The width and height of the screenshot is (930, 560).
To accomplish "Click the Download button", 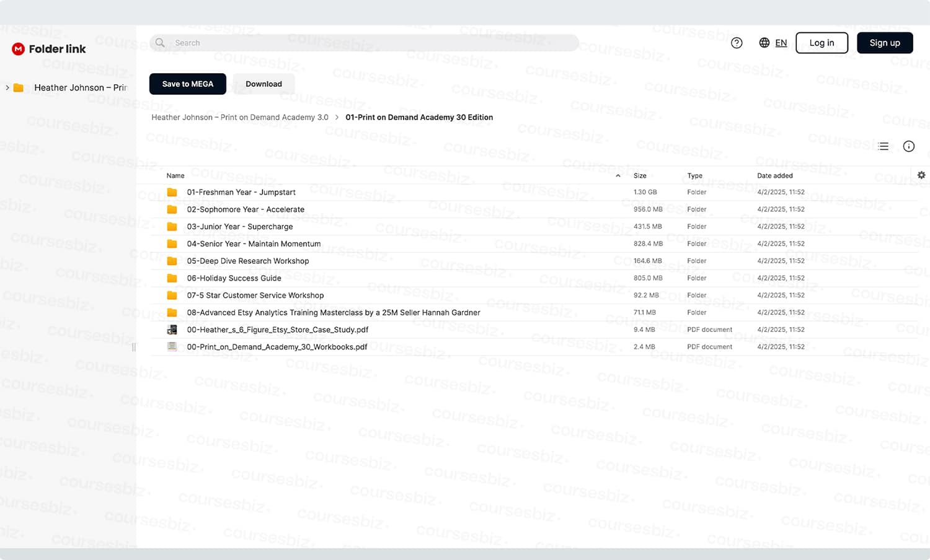I will [x=263, y=84].
